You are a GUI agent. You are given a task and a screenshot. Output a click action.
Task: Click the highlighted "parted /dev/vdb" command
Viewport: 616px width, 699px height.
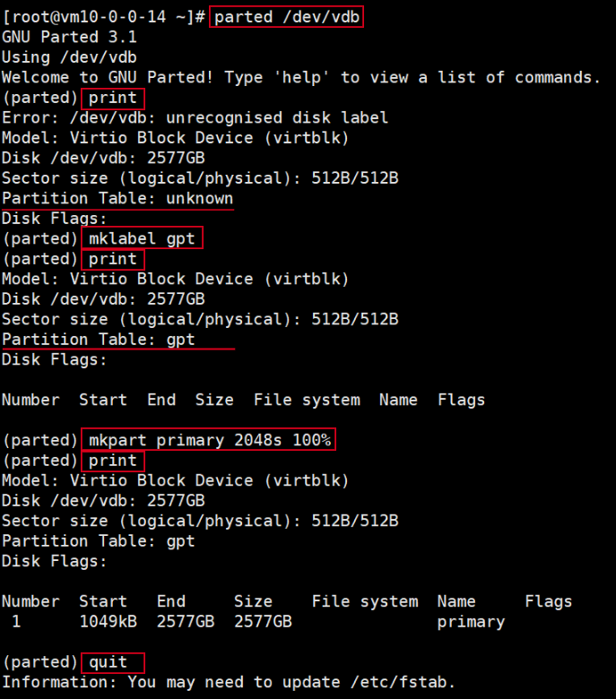(286, 17)
